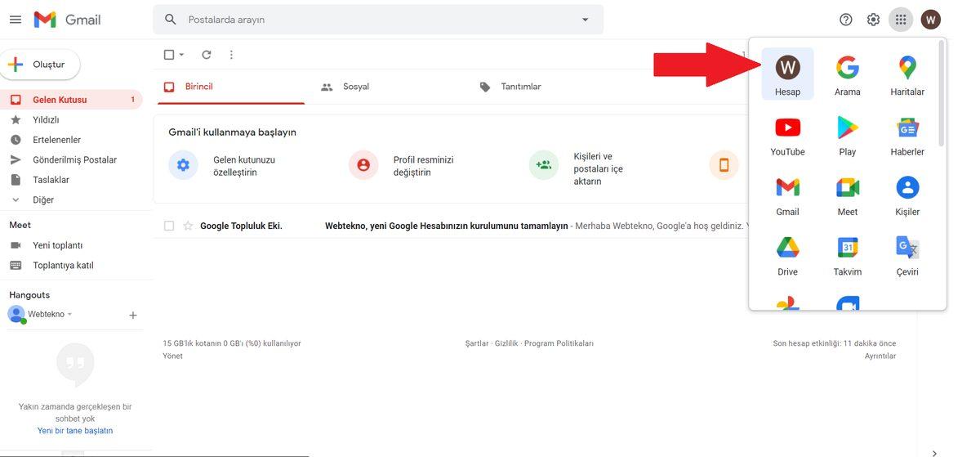
Task: Expand the side panel arrow at bottom right
Action: (934, 452)
